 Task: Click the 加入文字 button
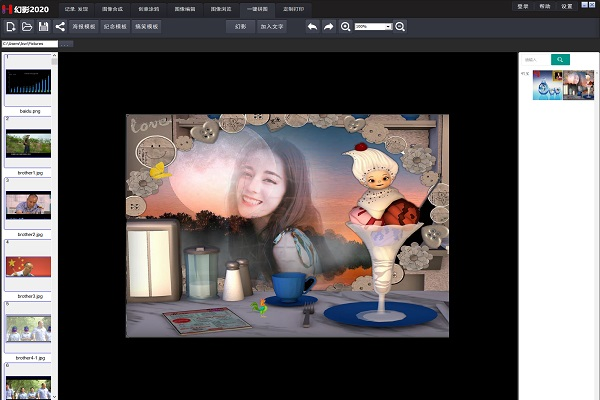point(272,27)
